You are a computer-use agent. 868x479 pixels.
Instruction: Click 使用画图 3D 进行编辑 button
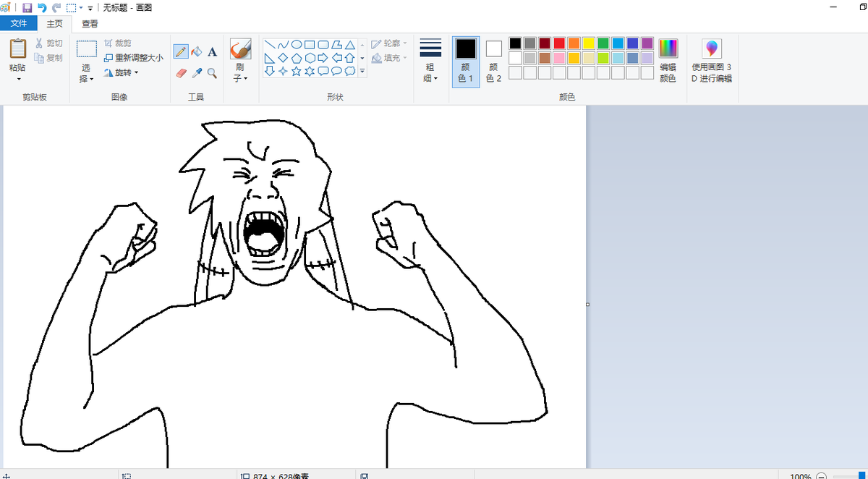712,61
